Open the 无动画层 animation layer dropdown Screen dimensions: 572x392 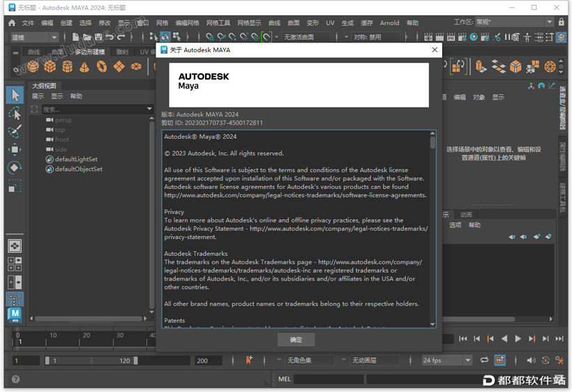pos(375,361)
